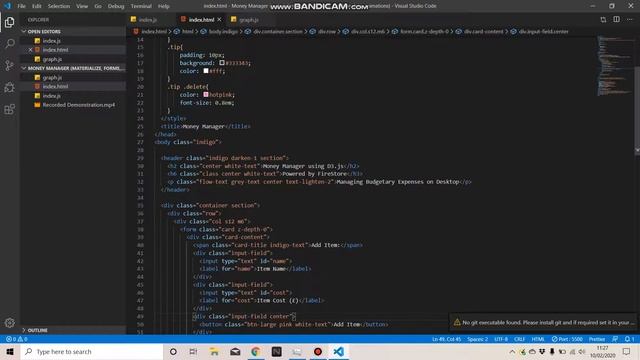
Task: Click the body.indigo breadcrumb segment
Action: pyautogui.click(x=223, y=31)
